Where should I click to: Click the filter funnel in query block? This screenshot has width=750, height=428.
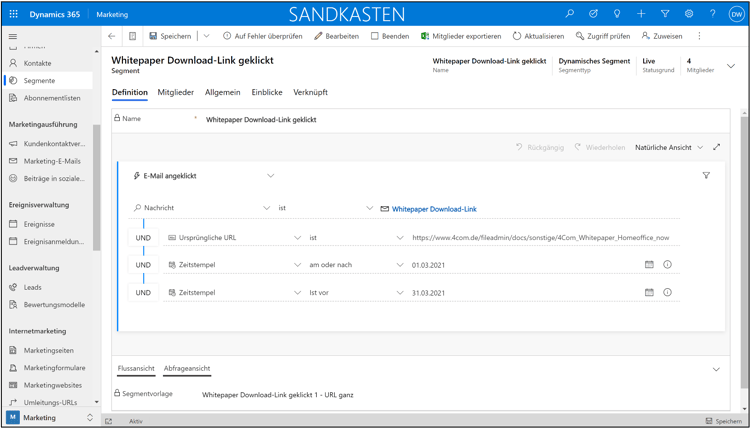pos(706,176)
